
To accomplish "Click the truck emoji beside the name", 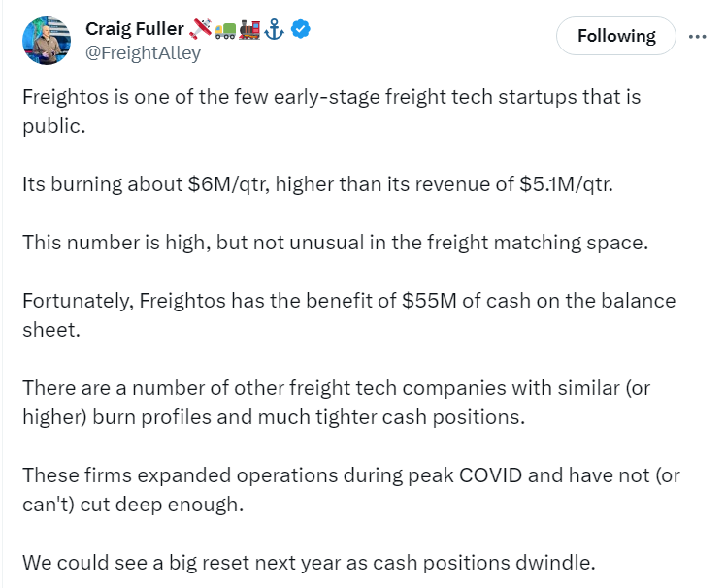I will (225, 30).
